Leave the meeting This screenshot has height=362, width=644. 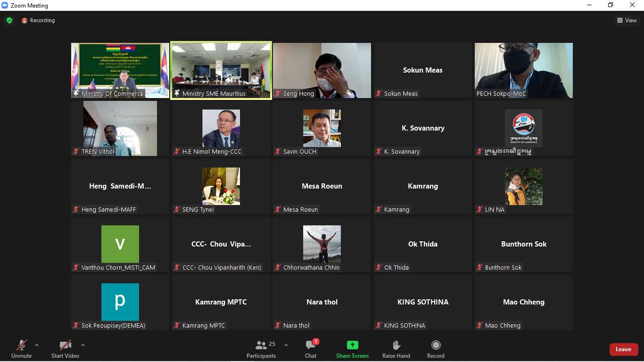tap(623, 349)
